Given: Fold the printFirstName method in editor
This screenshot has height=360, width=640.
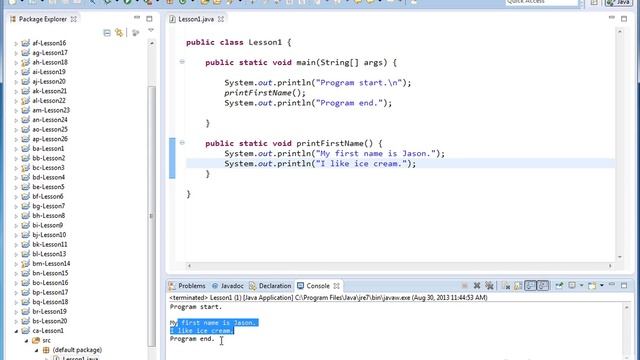Looking at the screenshot, I should point(182,143).
